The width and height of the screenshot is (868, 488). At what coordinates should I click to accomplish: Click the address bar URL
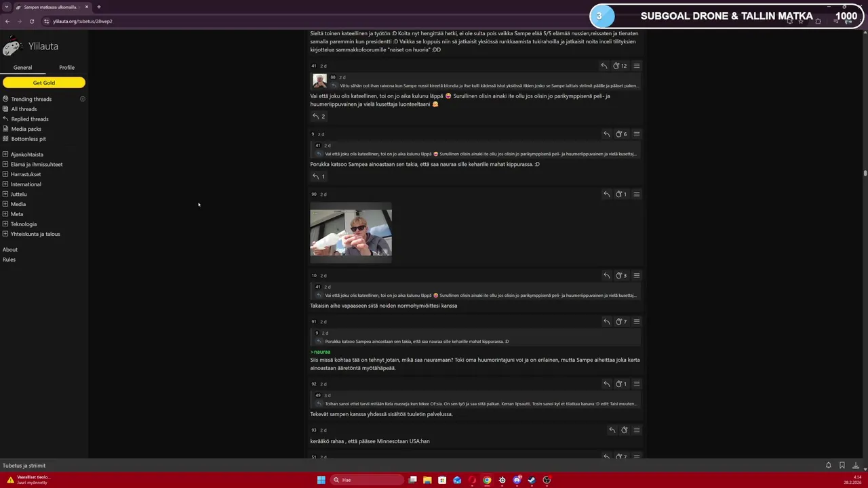pyautogui.click(x=83, y=21)
